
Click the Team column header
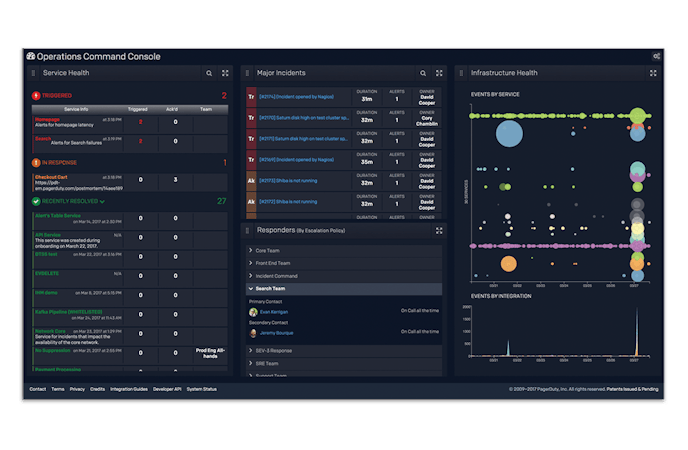tap(206, 110)
